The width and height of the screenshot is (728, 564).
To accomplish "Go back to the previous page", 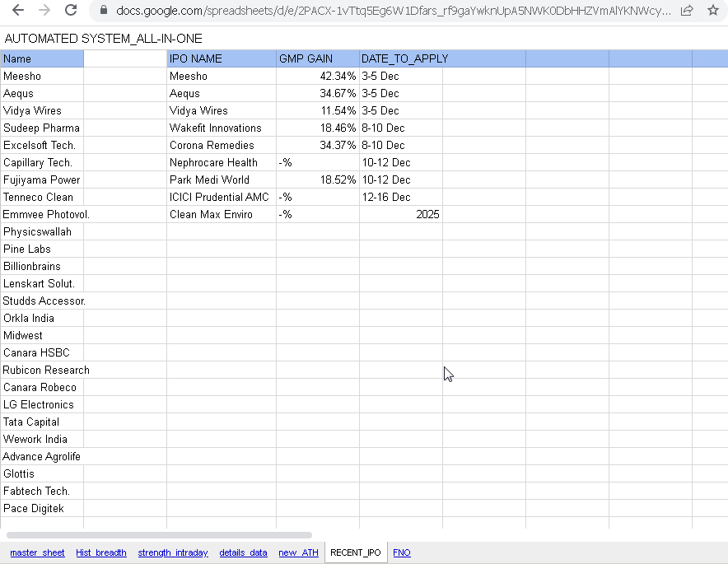I will click(17, 10).
